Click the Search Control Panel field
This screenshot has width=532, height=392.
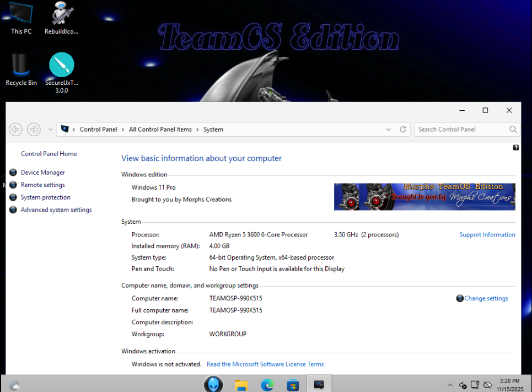click(461, 130)
